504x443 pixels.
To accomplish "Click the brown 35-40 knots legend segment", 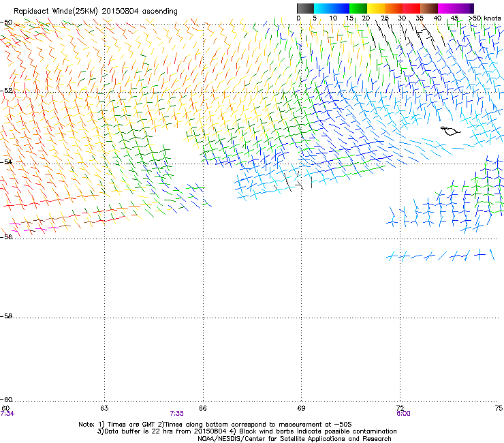I will (x=429, y=8).
